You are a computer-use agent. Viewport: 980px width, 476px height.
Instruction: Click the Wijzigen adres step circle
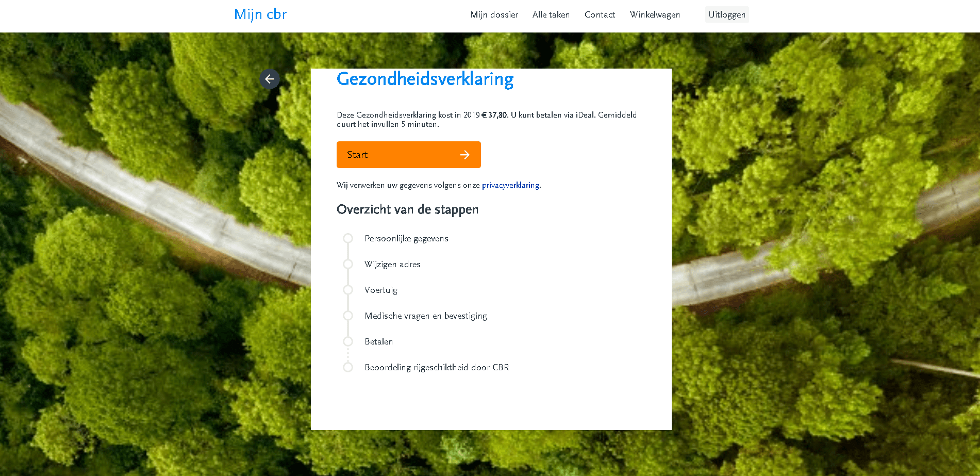tap(348, 264)
